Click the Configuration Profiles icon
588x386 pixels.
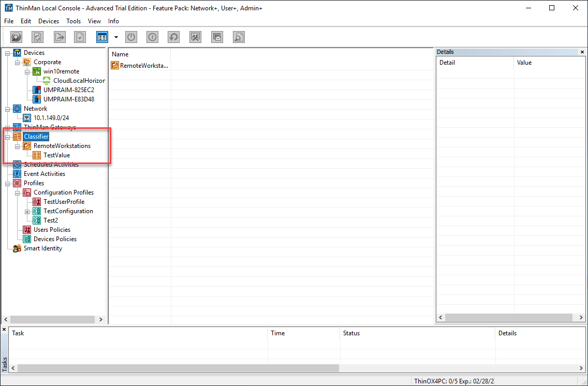27,192
